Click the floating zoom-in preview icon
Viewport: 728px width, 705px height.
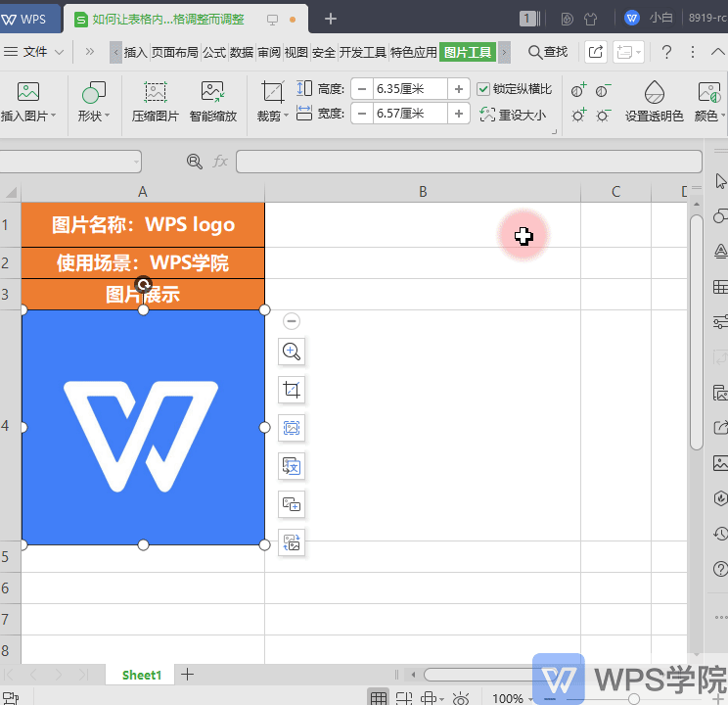pos(292,352)
